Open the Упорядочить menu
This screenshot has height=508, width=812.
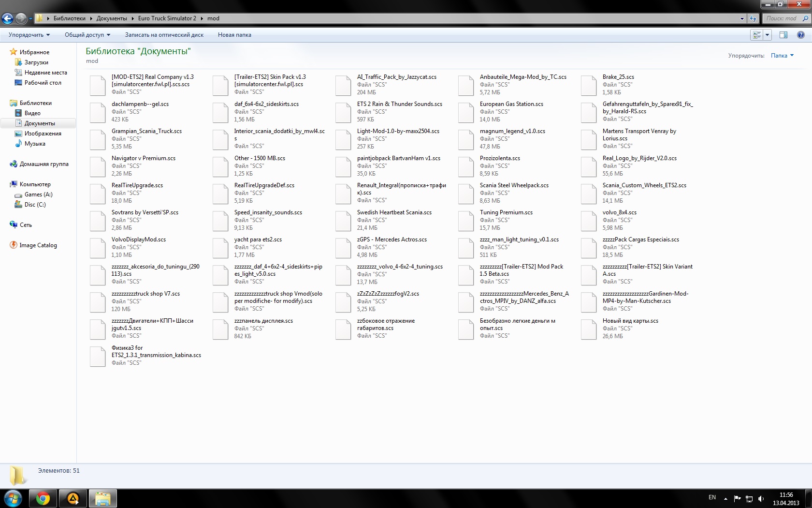tap(29, 35)
